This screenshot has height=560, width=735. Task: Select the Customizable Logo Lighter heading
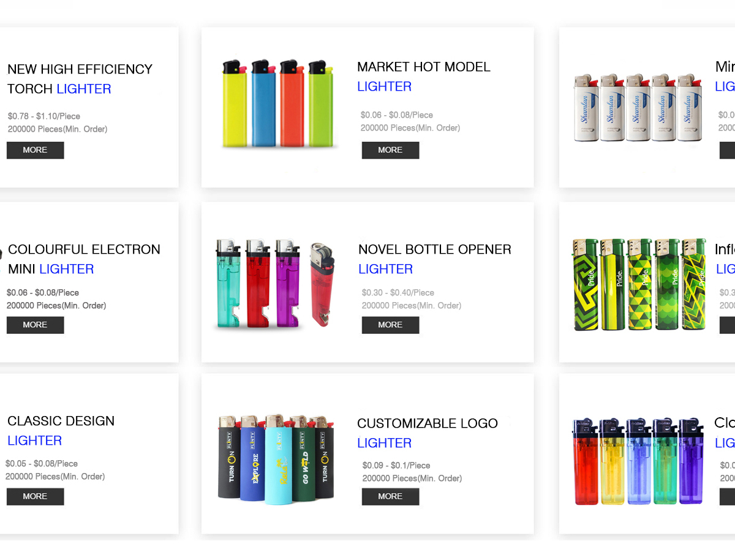click(428, 433)
